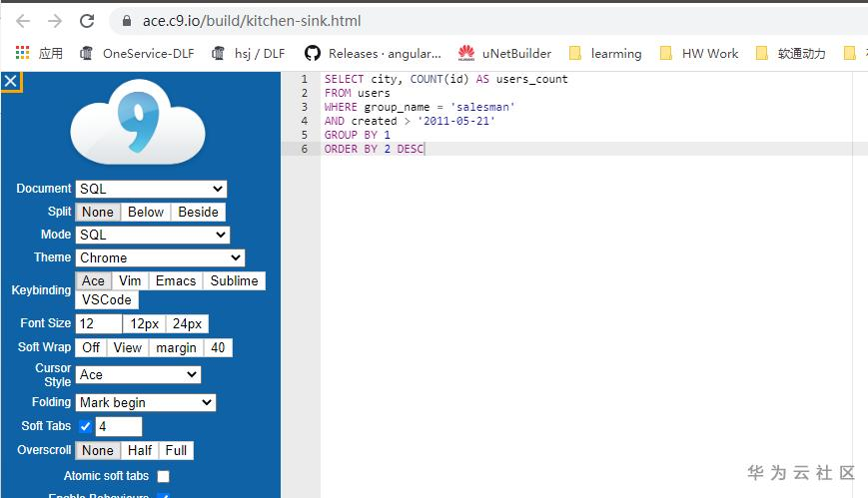Set Overscroll to Full

[x=176, y=450]
